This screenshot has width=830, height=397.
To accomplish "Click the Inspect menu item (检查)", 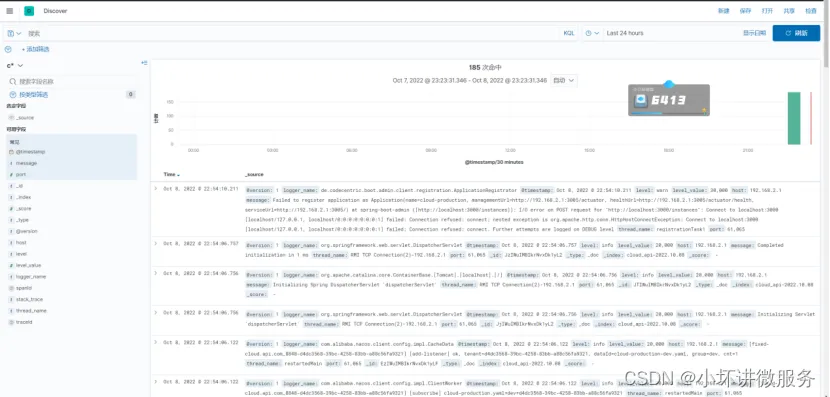I will [810, 11].
